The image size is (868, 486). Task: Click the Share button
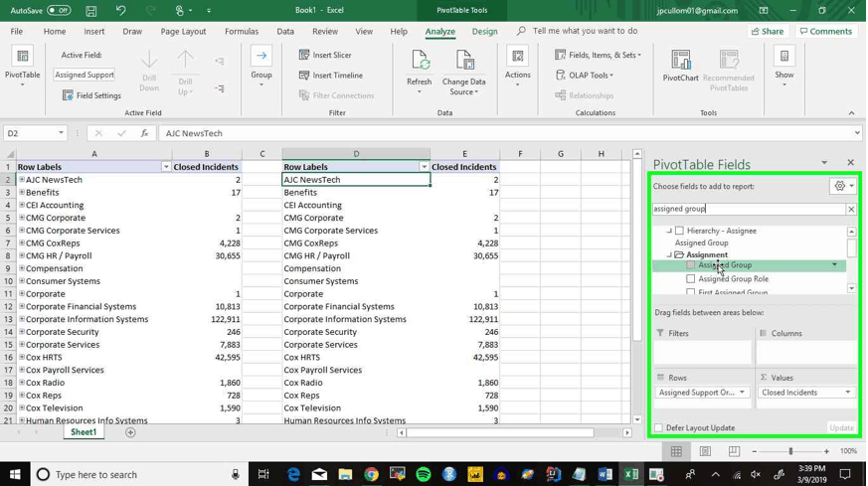click(x=768, y=31)
